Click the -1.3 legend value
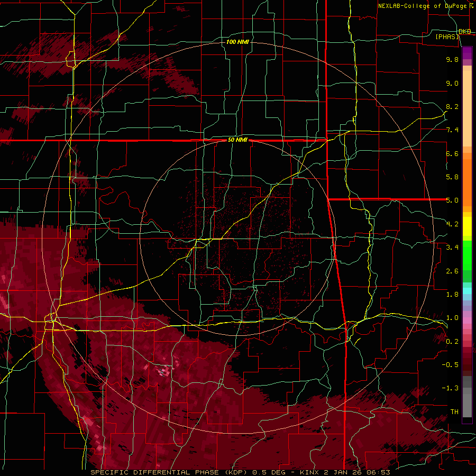Viewport: 476px width, 476px height. 450,388
